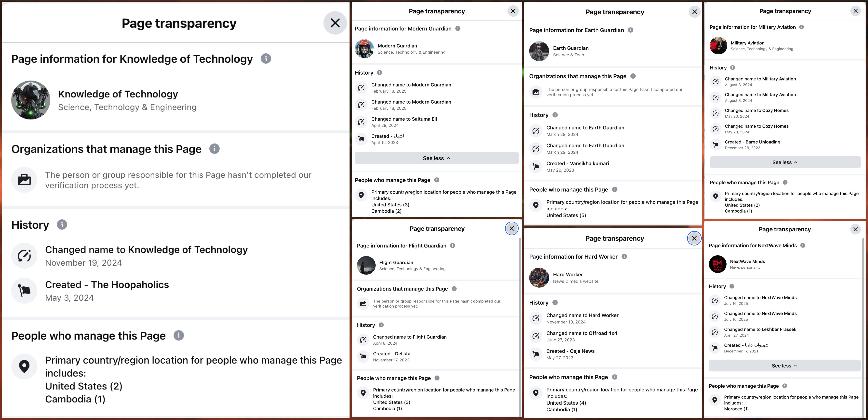Close the Hard Worker transparency dialog
Screen dimensions: 868x420
694,238
